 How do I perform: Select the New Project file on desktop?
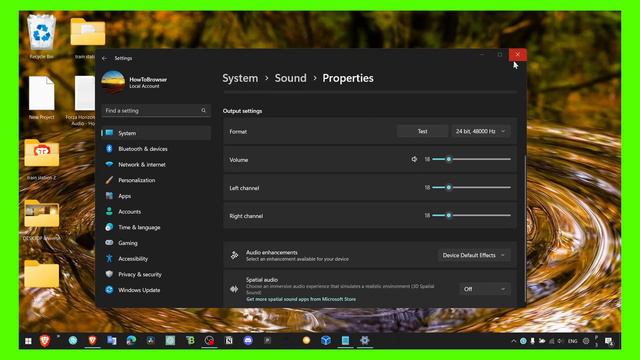[x=41, y=98]
